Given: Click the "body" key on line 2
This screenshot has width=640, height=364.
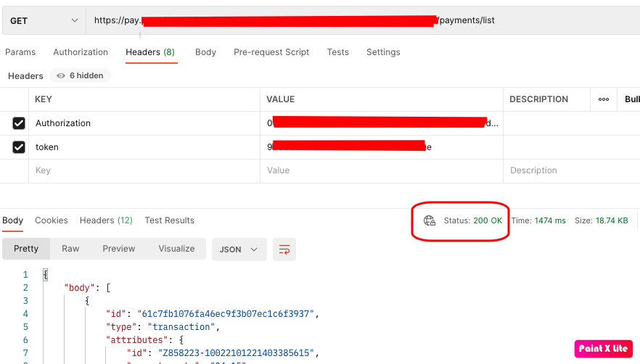Looking at the screenshot, I should coord(80,288).
